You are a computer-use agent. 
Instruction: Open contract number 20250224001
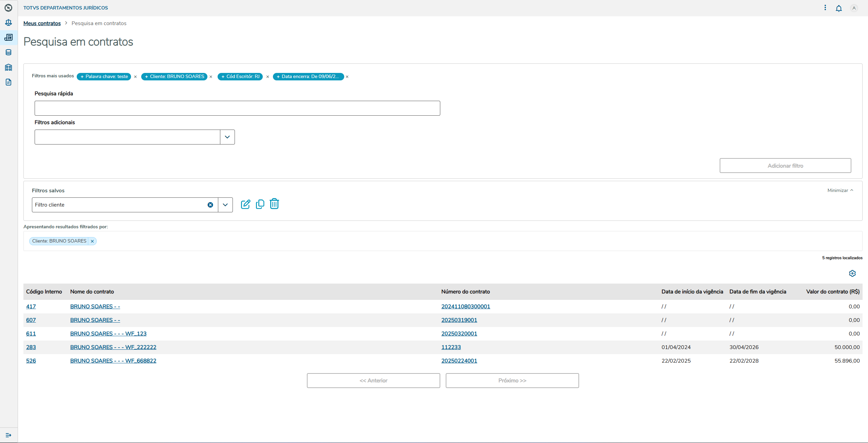point(459,361)
